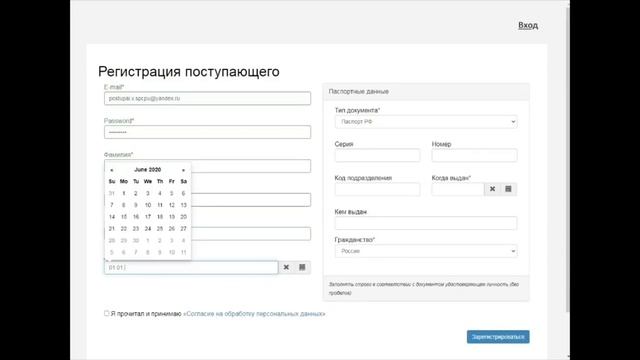Click the page's vertical scrollbar
The width and height of the screenshot is (640, 360).
pyautogui.click(x=567, y=159)
